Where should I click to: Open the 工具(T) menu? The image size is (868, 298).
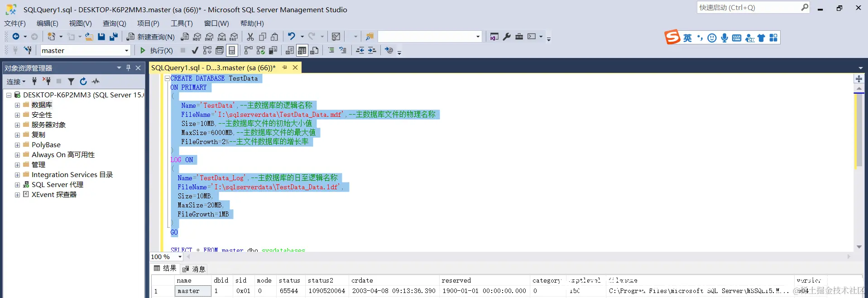coord(182,24)
